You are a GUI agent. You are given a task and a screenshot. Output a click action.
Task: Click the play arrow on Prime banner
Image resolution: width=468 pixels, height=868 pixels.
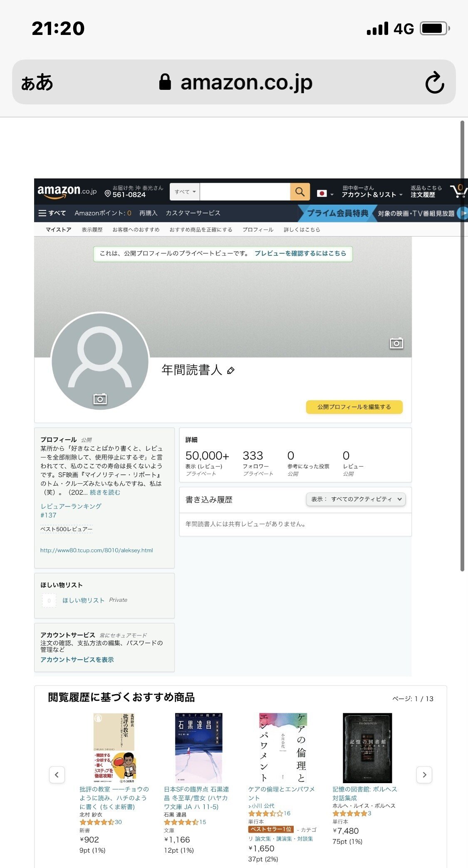point(463,213)
